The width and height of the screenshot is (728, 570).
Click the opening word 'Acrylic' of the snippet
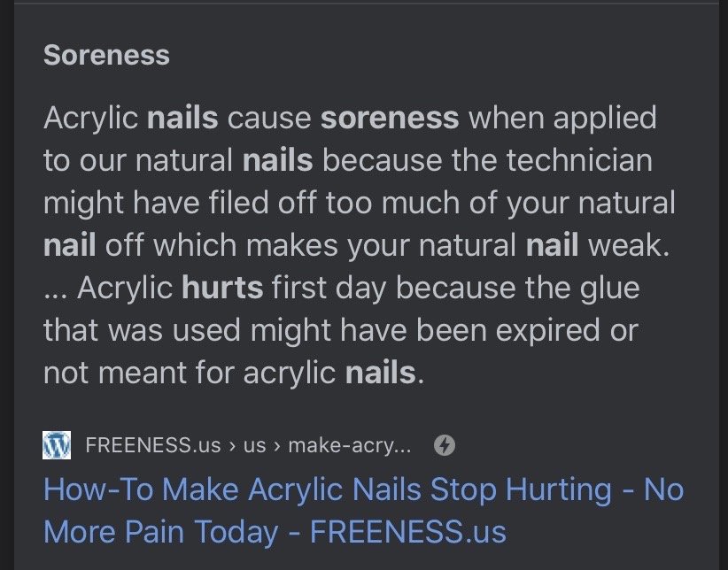(90, 118)
